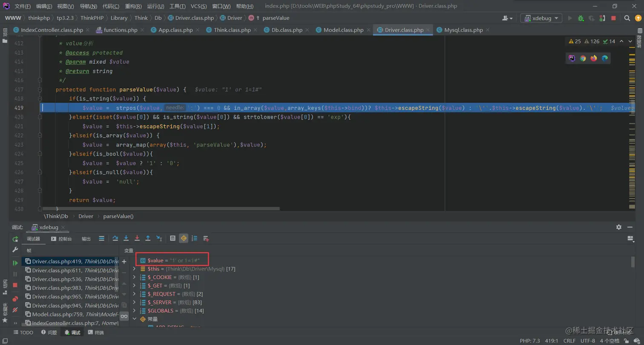
Task: Click Run to Cursor icon
Action: (x=159, y=238)
